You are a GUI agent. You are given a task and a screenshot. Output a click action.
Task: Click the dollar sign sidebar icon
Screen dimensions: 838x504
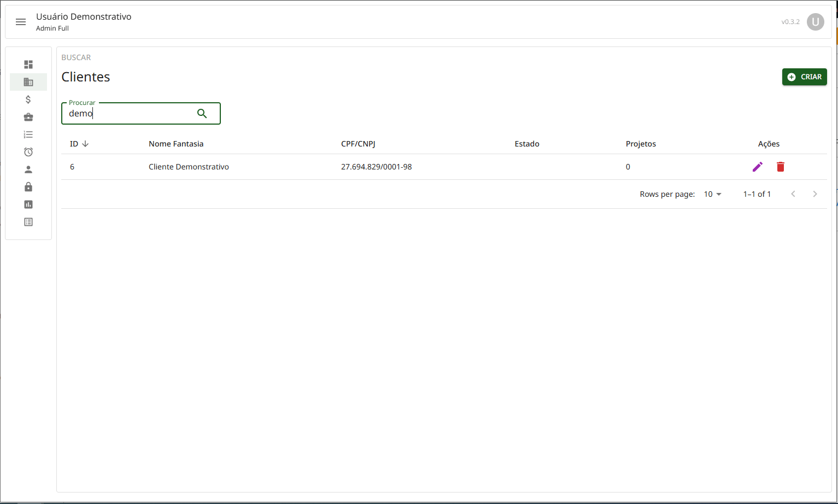28,99
